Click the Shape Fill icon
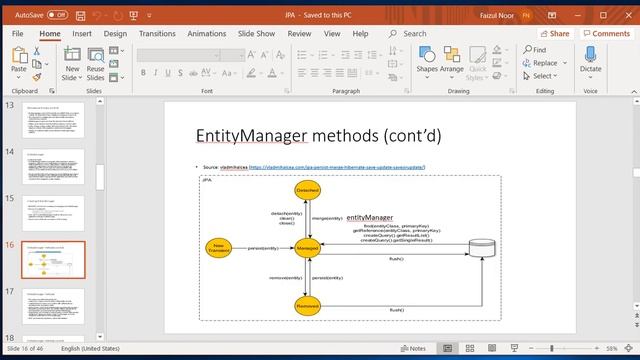 [497, 50]
